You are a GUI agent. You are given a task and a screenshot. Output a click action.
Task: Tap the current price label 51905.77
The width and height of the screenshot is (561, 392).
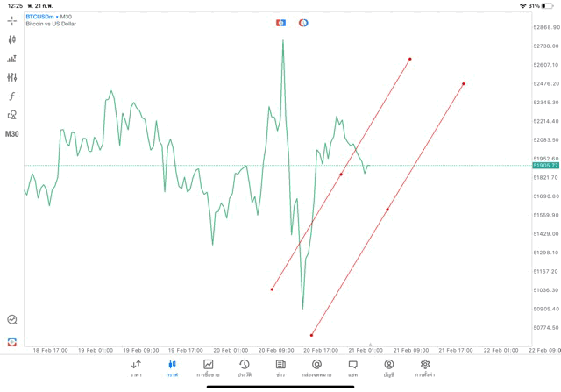pyautogui.click(x=544, y=165)
